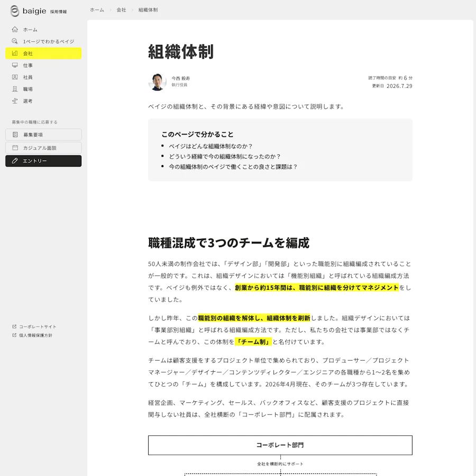Click the 募集中の職種に応募する sidebar label
The height and width of the screenshot is (476, 476).
coord(34,122)
